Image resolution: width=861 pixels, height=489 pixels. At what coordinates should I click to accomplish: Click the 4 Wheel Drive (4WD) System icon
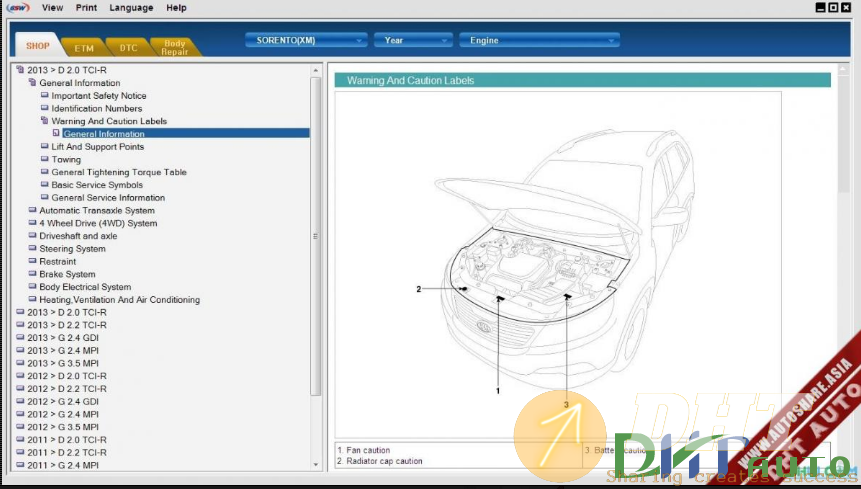[x=32, y=222]
